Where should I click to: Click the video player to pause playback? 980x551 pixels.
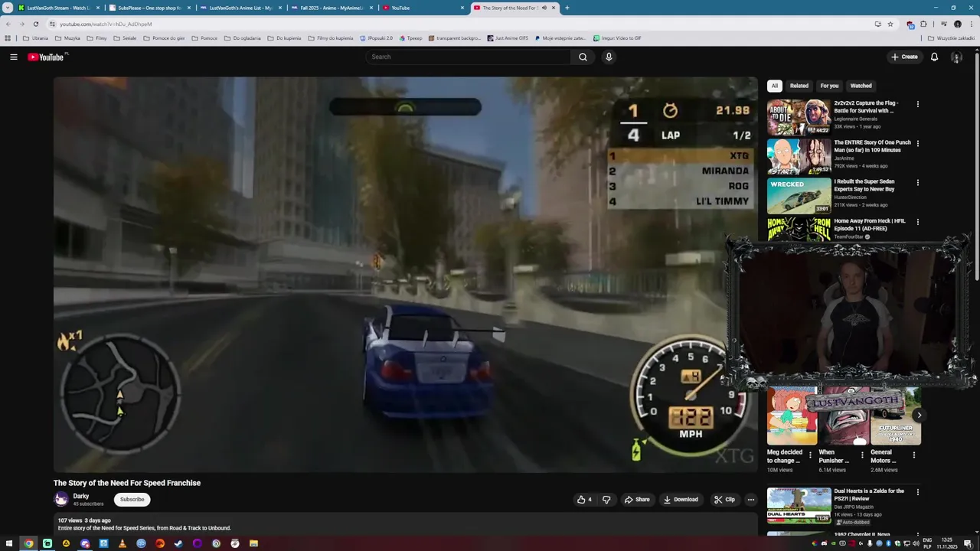pyautogui.click(x=405, y=274)
